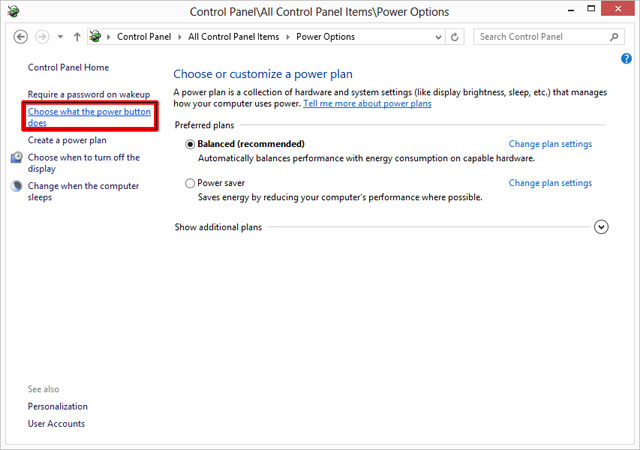Click the moon icon beside computer sleeps

click(x=16, y=187)
